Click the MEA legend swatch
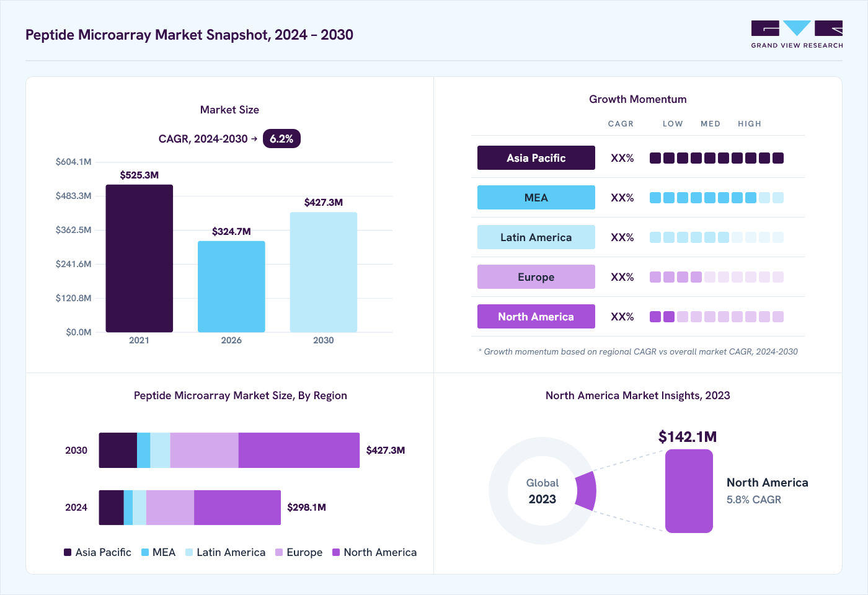Screen dimensions: 868x595 (145, 552)
